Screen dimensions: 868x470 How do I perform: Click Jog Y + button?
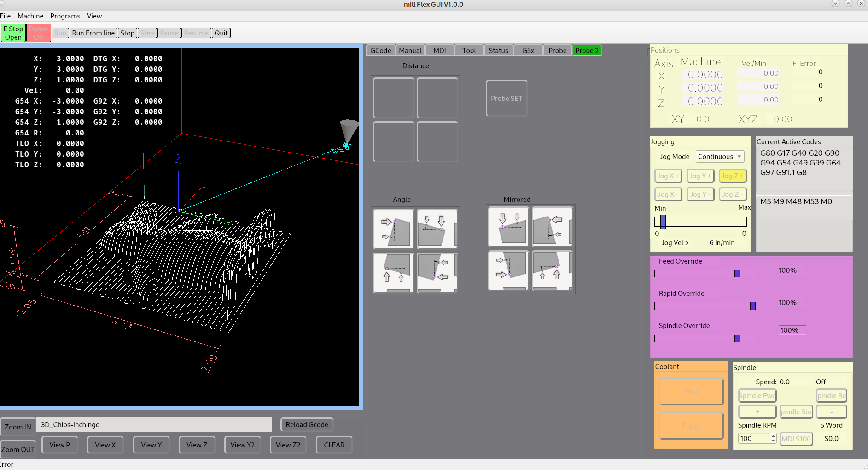tap(700, 176)
